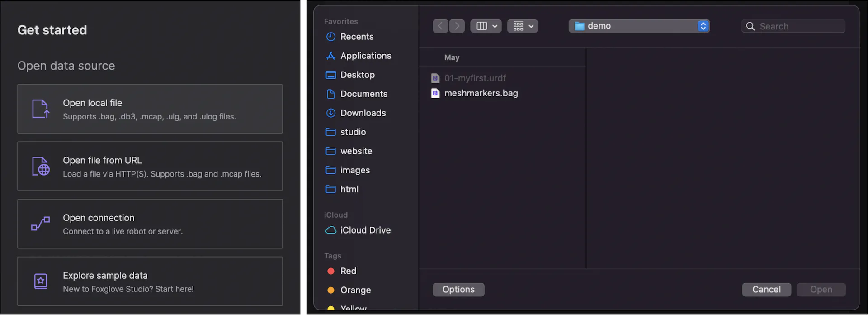Click the website folder icon

[331, 151]
